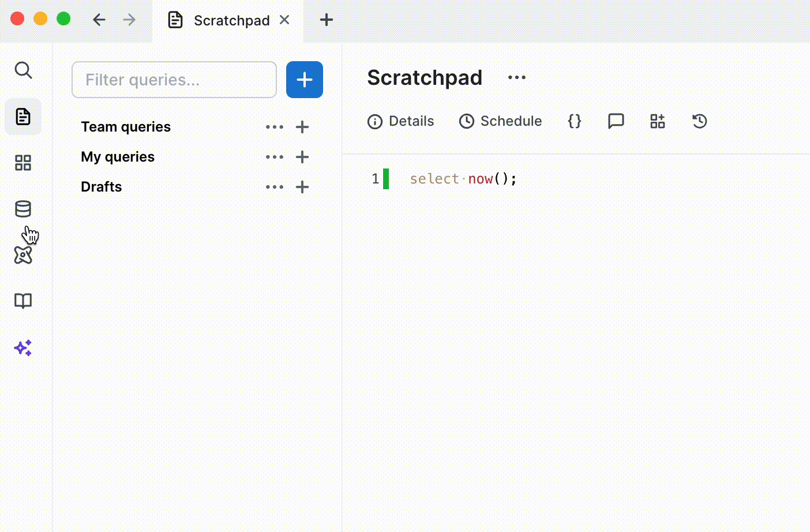Viewport: 810px width, 532px height.
Task: Add a new item to Team queries
Action: point(302,127)
